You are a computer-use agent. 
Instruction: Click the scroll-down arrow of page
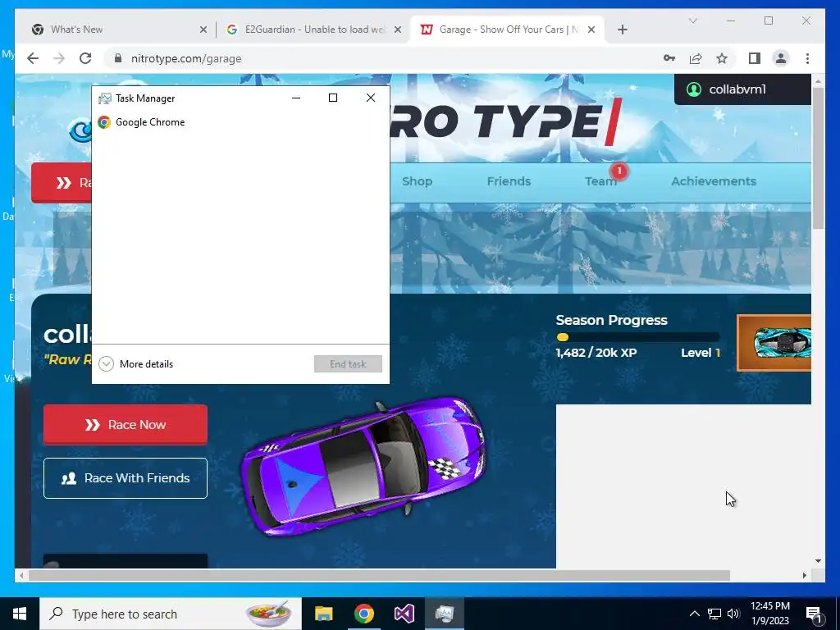pyautogui.click(x=818, y=561)
